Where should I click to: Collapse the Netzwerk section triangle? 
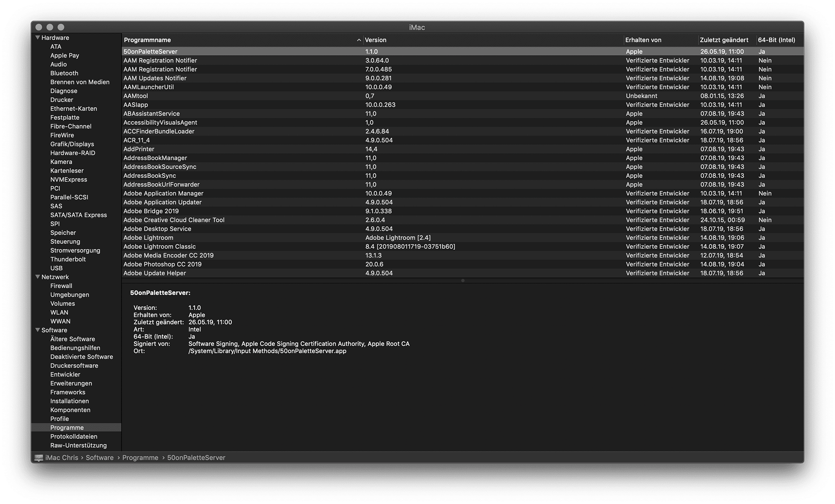[x=38, y=277]
